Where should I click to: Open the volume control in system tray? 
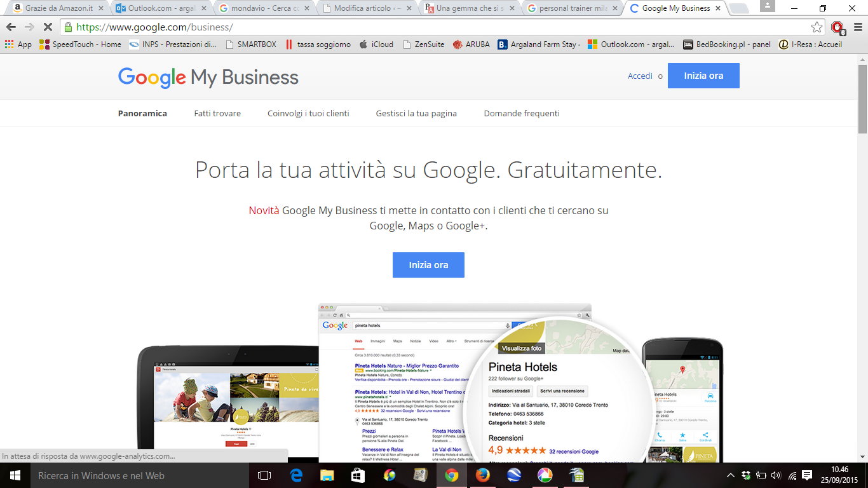[x=776, y=475]
